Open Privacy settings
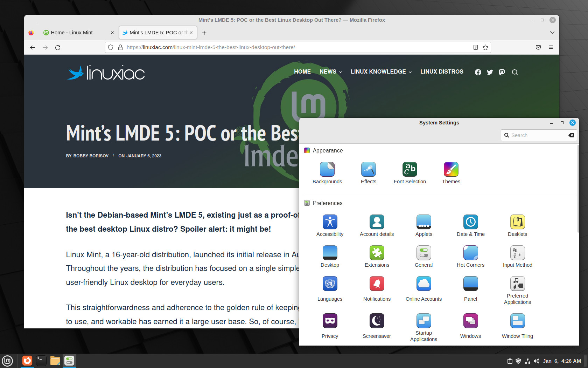The height and width of the screenshot is (368, 588). pos(330,326)
